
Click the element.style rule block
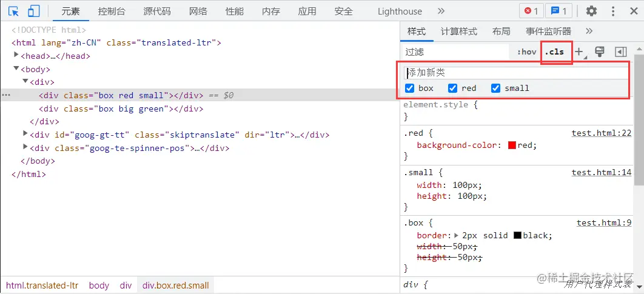pos(517,111)
